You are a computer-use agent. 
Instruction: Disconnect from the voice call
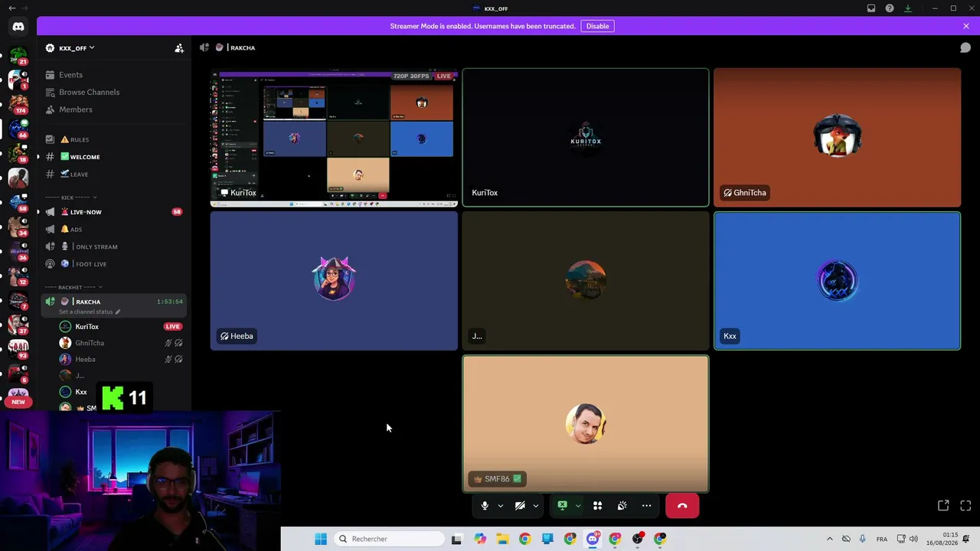pos(682,506)
